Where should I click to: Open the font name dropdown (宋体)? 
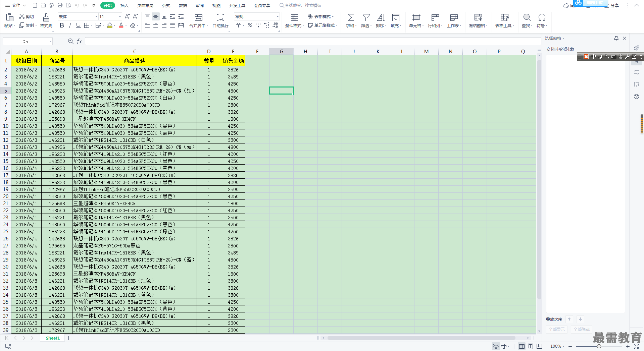tap(96, 16)
